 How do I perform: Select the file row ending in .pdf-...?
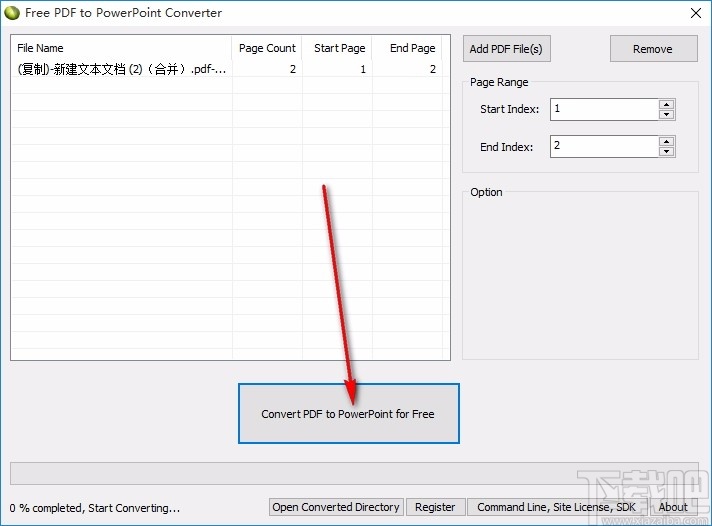tap(227, 69)
